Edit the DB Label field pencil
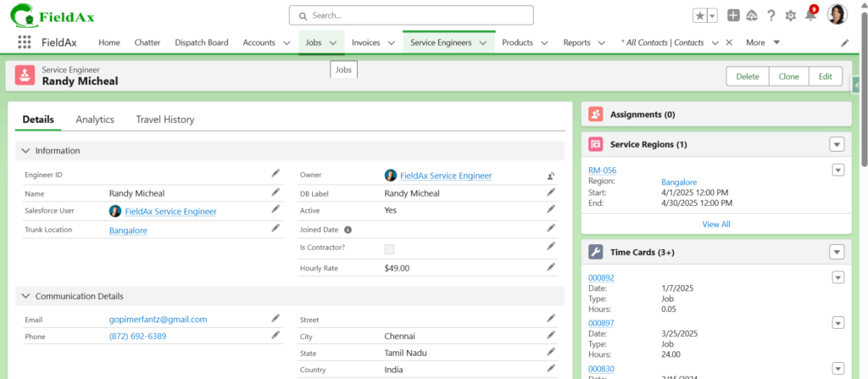Image resolution: width=868 pixels, height=379 pixels. (x=551, y=192)
